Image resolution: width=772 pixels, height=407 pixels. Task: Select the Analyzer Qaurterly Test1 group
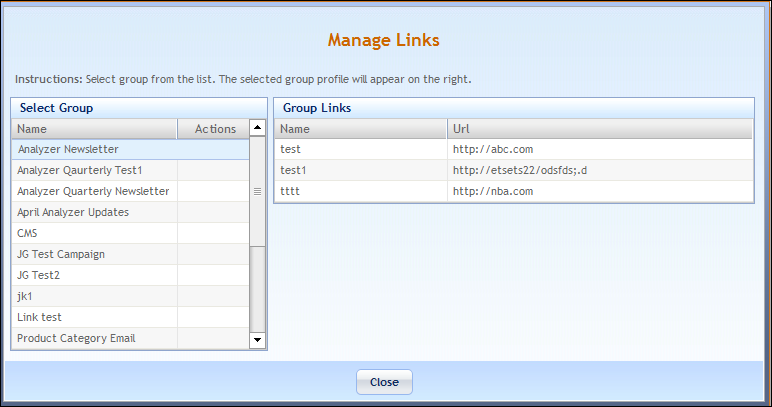point(130,170)
